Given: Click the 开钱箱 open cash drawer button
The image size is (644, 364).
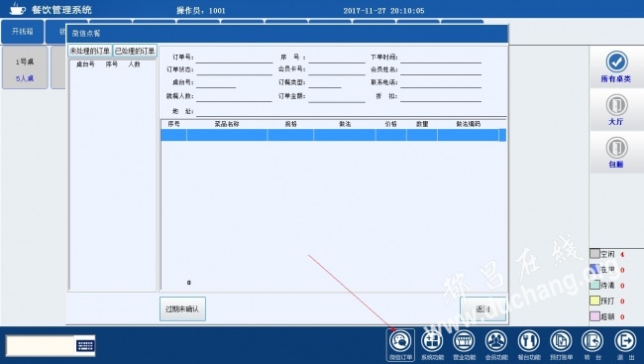Looking at the screenshot, I should click(22, 32).
